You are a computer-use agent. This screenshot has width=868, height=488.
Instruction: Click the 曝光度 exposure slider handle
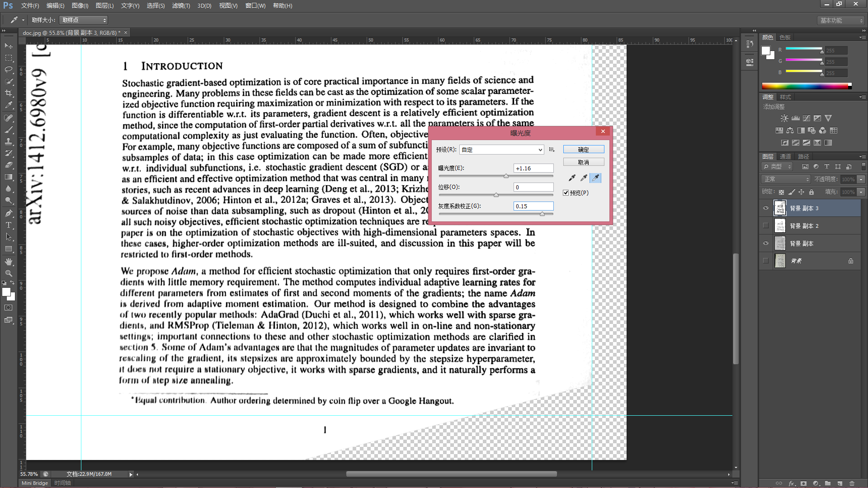coord(506,176)
